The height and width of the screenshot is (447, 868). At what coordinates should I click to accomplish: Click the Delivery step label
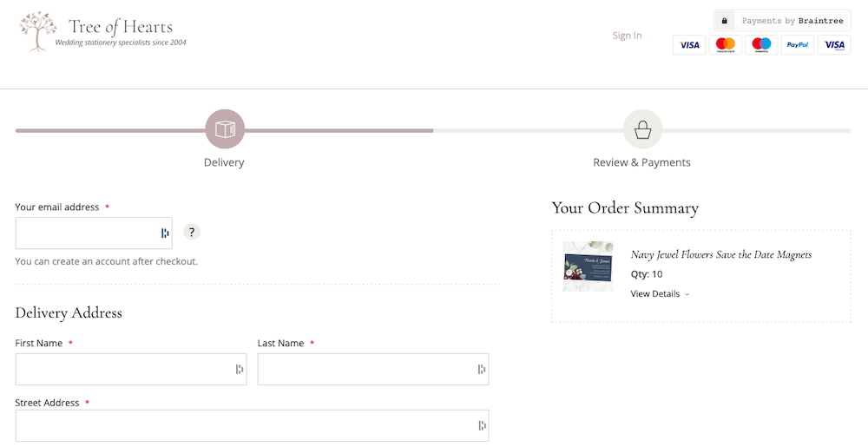point(224,162)
